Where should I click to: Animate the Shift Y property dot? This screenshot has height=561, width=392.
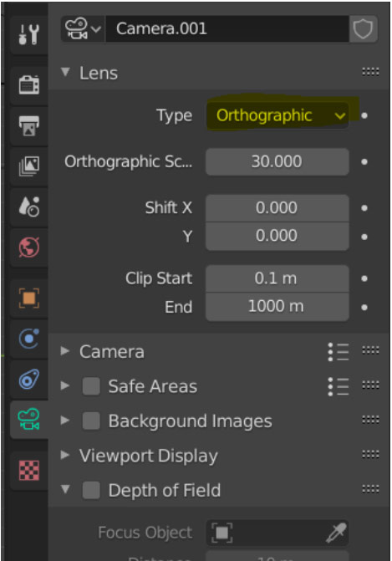coord(364,237)
